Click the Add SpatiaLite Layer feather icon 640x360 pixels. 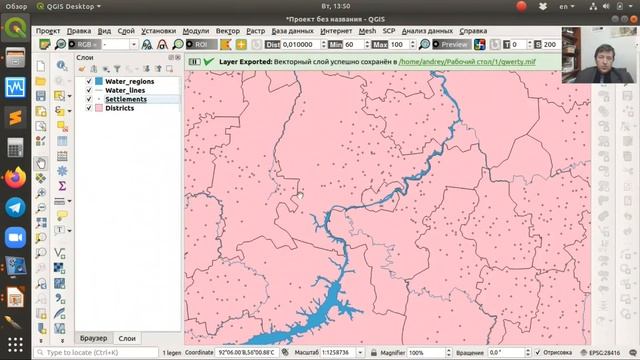tap(60, 313)
